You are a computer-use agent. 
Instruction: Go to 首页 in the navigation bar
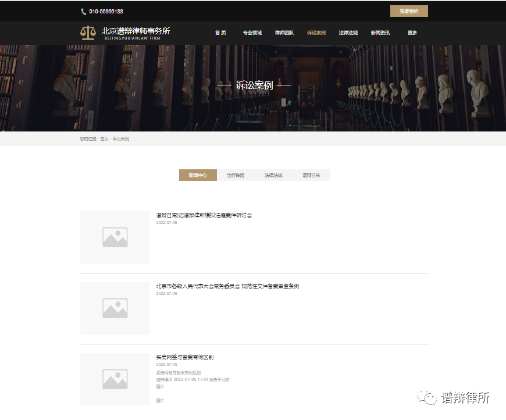[220, 33]
